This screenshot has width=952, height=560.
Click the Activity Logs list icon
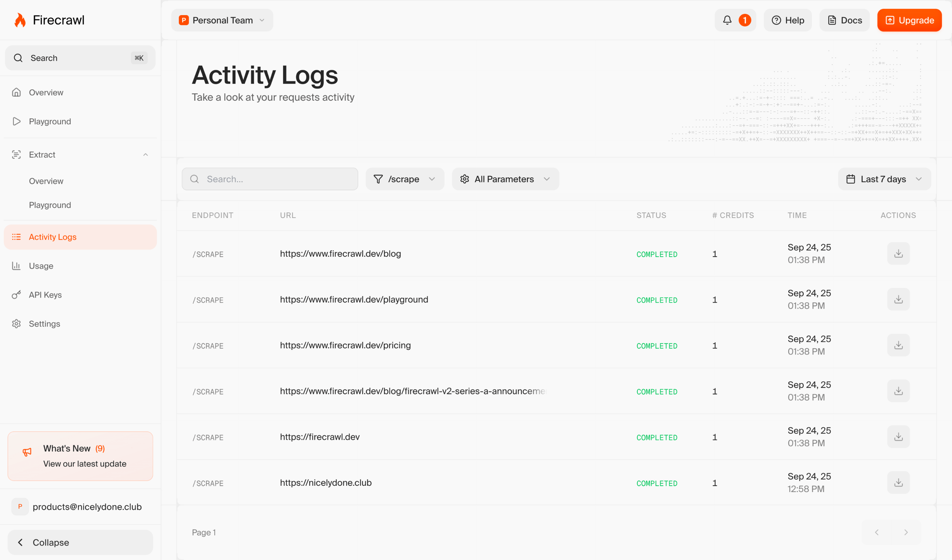pos(16,237)
